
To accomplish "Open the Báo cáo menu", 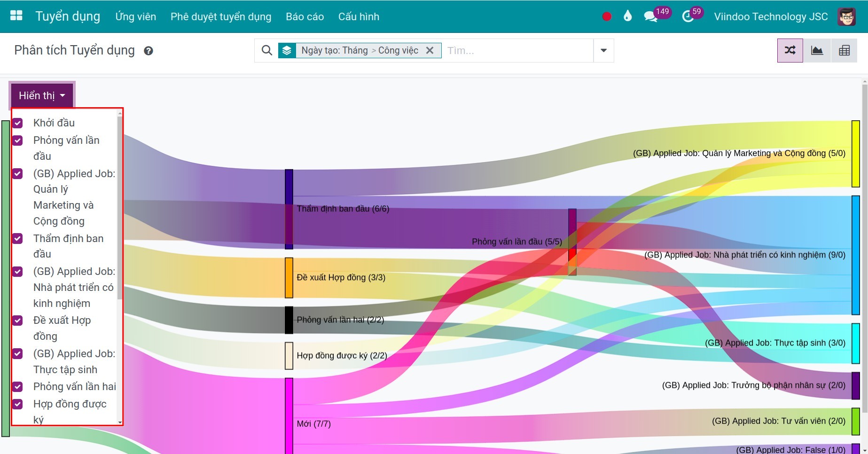I will [305, 16].
